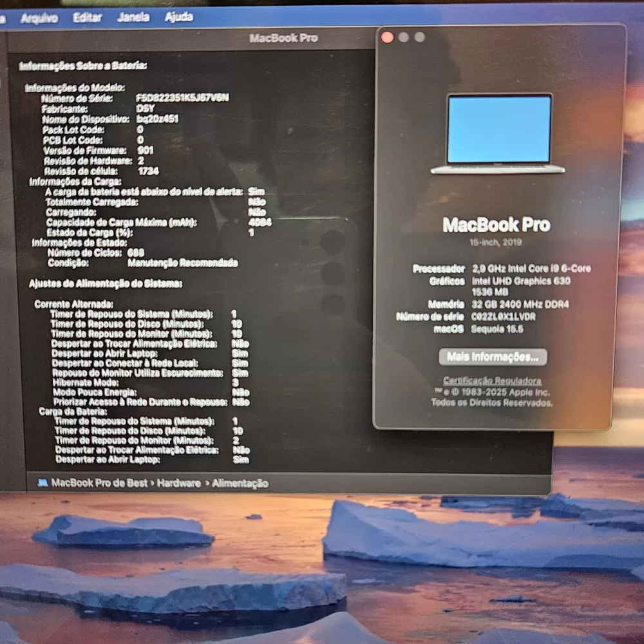This screenshot has width=644, height=644.
Task: Select the Fabricante value DSY
Action: [x=146, y=108]
